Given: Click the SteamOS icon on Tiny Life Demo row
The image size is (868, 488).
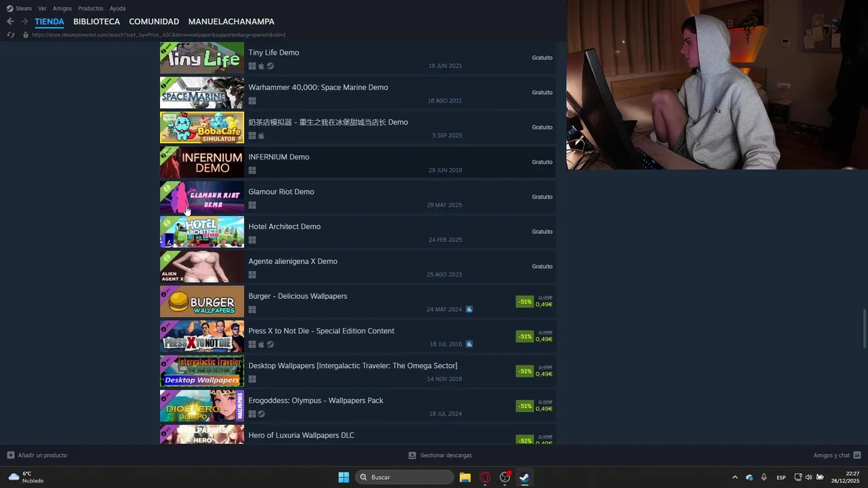Looking at the screenshot, I should tap(270, 66).
